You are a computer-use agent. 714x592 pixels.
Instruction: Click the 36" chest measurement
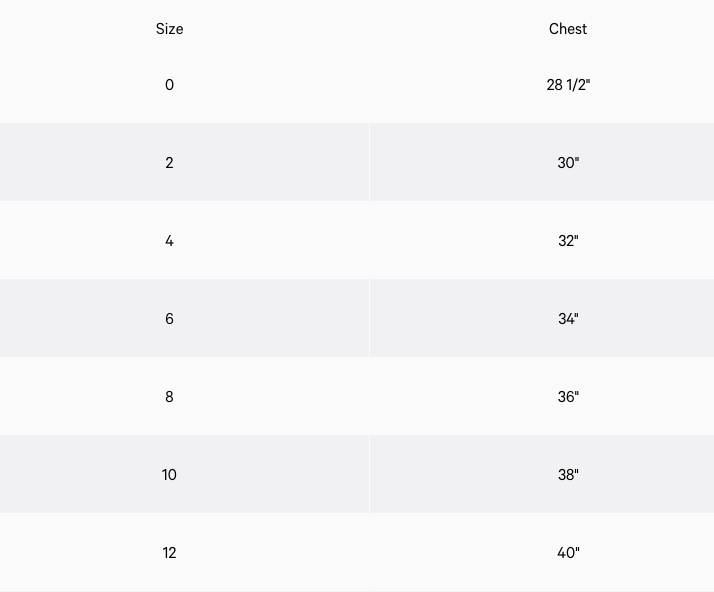tap(568, 397)
